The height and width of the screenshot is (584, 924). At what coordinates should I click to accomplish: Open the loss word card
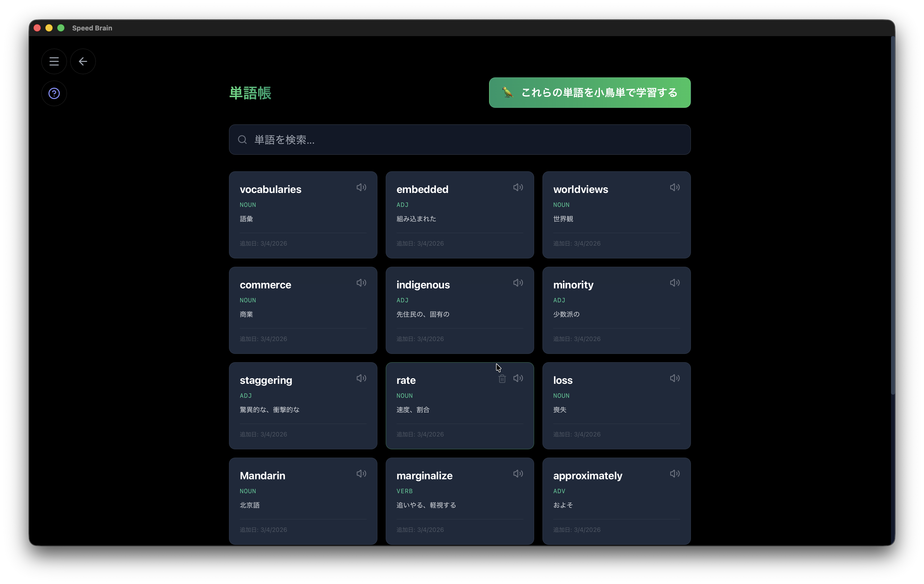point(616,405)
